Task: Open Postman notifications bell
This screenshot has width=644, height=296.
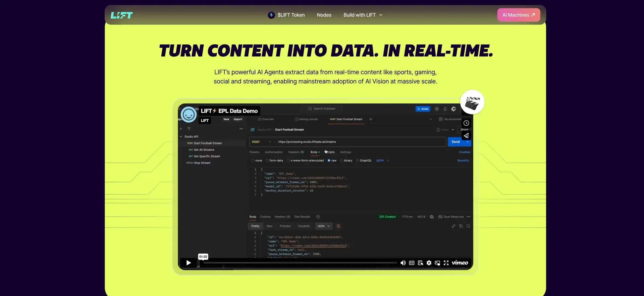Action: 445,109
